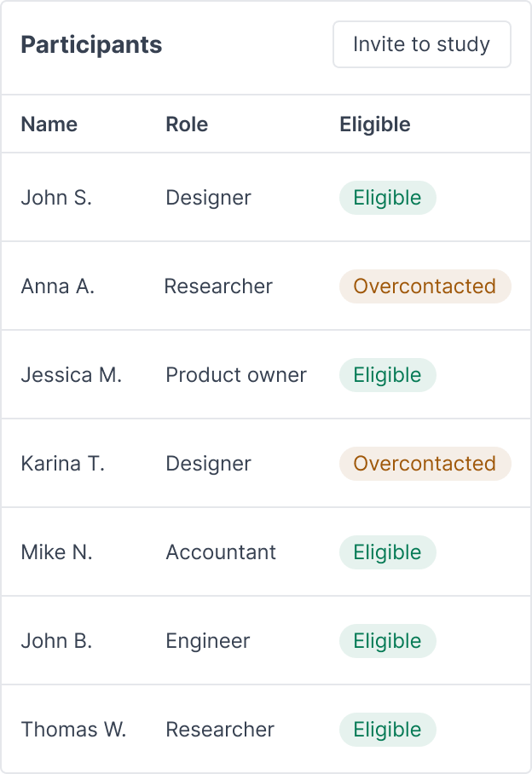
Task: Click Anna A.'s Overcontacted status badge
Action: [x=425, y=286]
